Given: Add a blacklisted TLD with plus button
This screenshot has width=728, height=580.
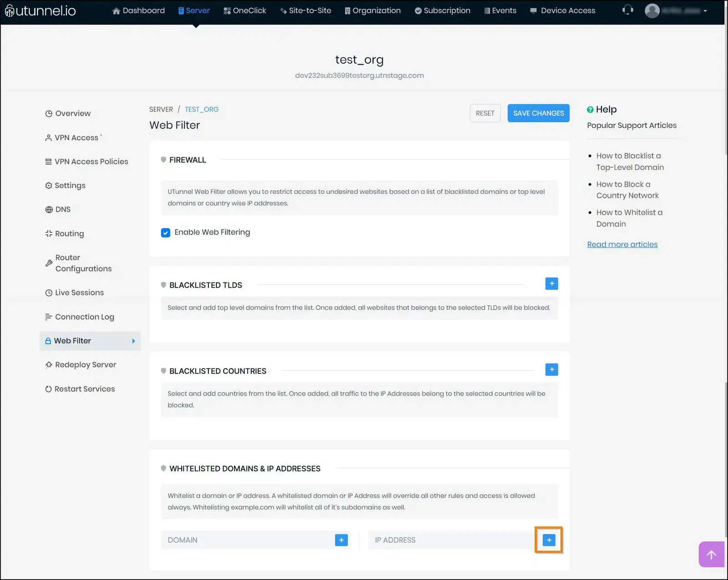Looking at the screenshot, I should (551, 284).
